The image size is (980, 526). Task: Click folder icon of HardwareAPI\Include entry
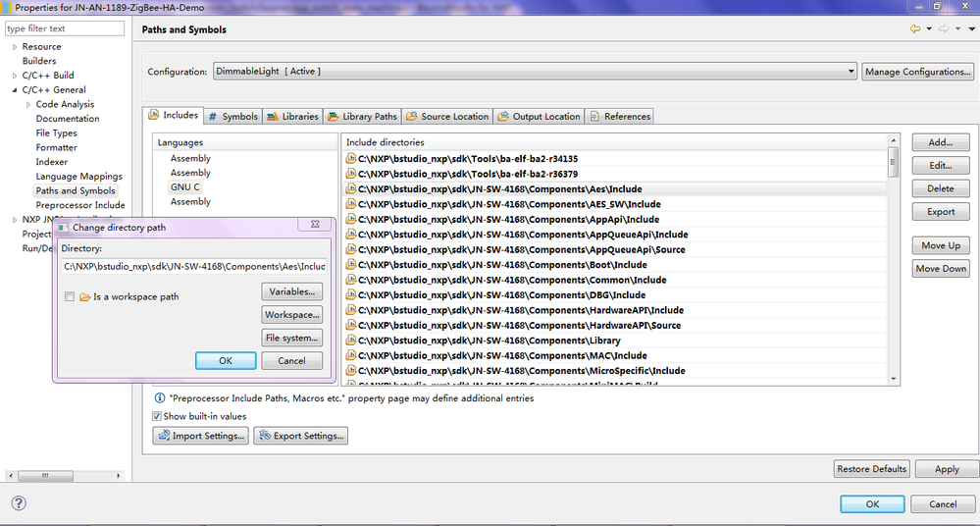pyautogui.click(x=351, y=309)
